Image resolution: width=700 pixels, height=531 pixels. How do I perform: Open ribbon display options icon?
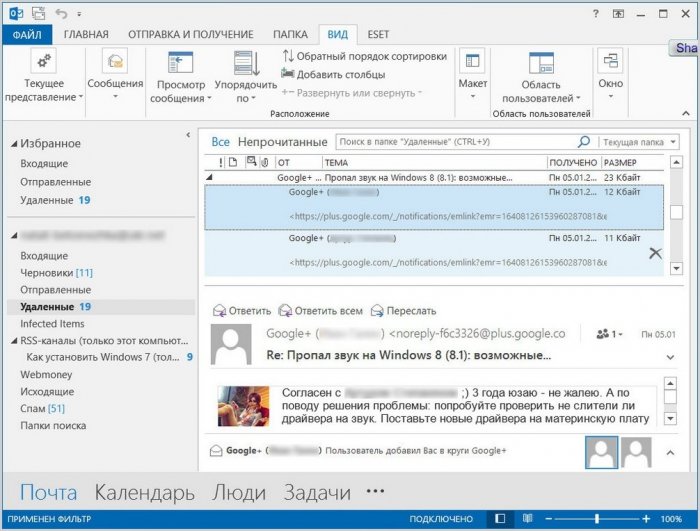tap(618, 14)
